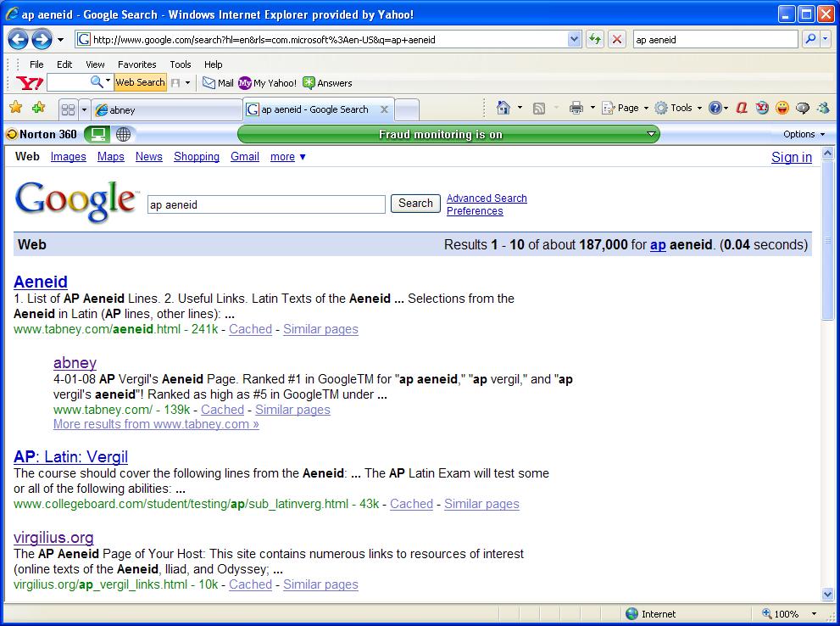840x626 pixels.
Task: Click 'More results from www.tabney.com' link
Action: pos(157,424)
